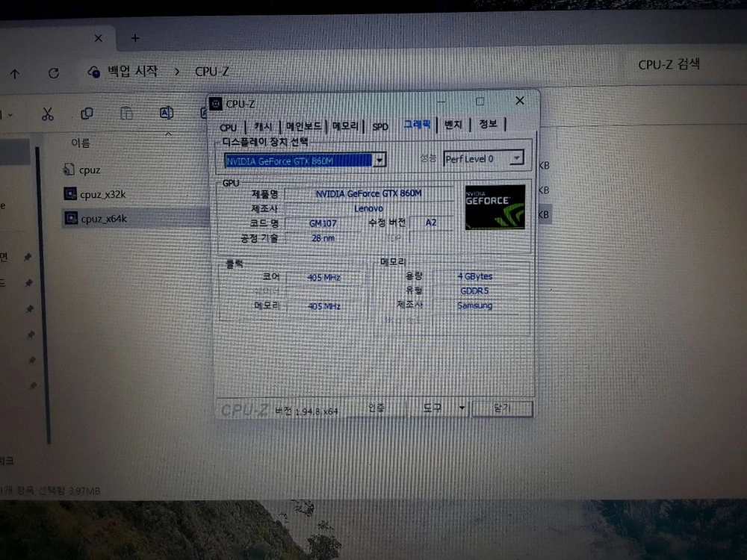Open a new Explorer tab with plus

(x=134, y=38)
